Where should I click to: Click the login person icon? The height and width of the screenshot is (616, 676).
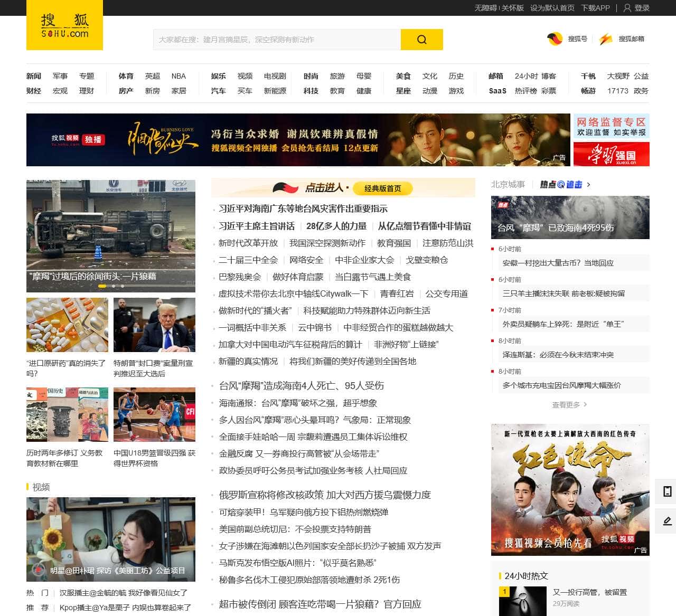(x=627, y=8)
